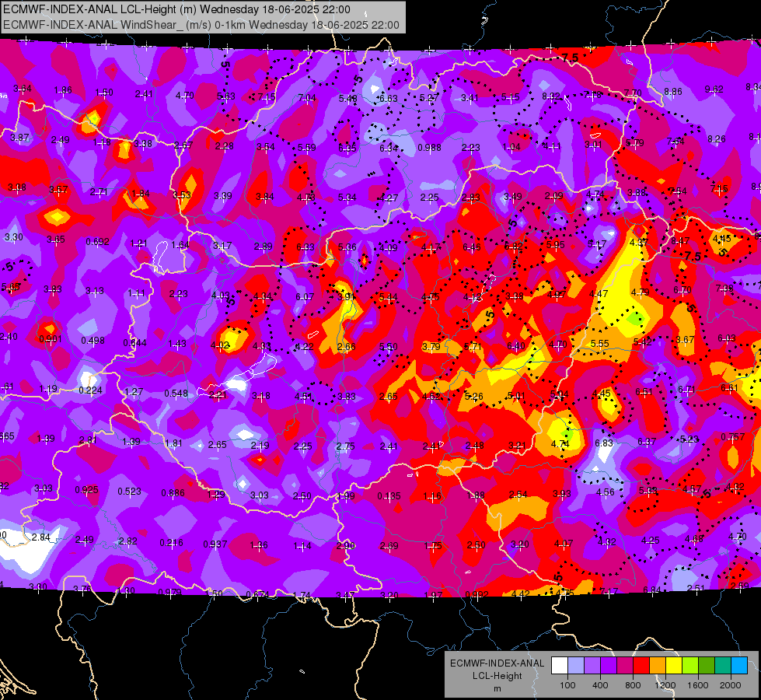Screen dimensions: 761x700
Task: Click the unit label m in legend
Action: (497, 689)
